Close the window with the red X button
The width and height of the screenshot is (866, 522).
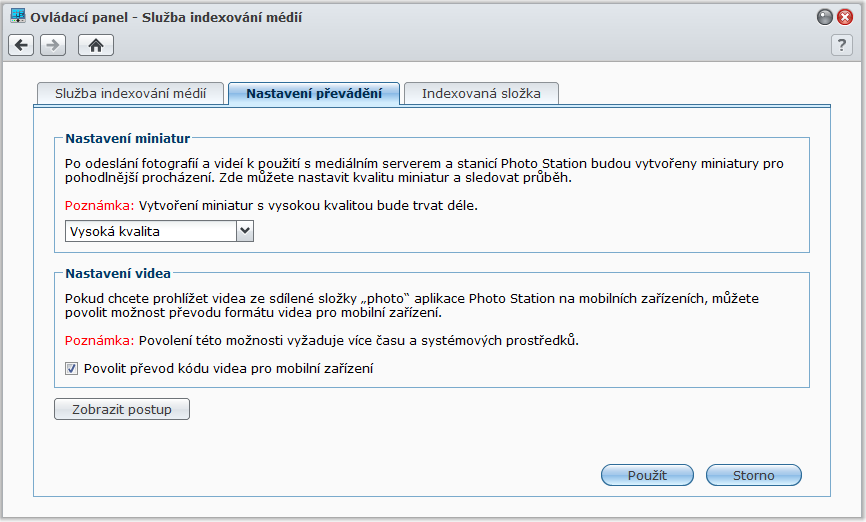point(844,17)
